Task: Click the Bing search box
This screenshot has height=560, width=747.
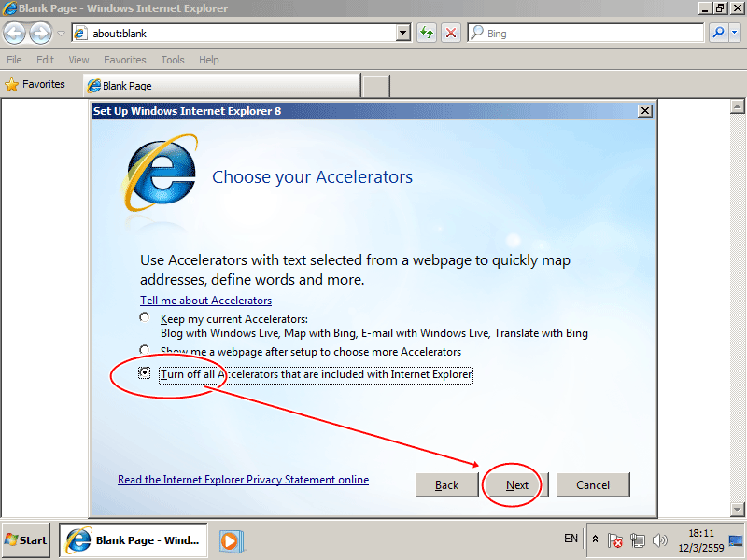Action: (586, 33)
